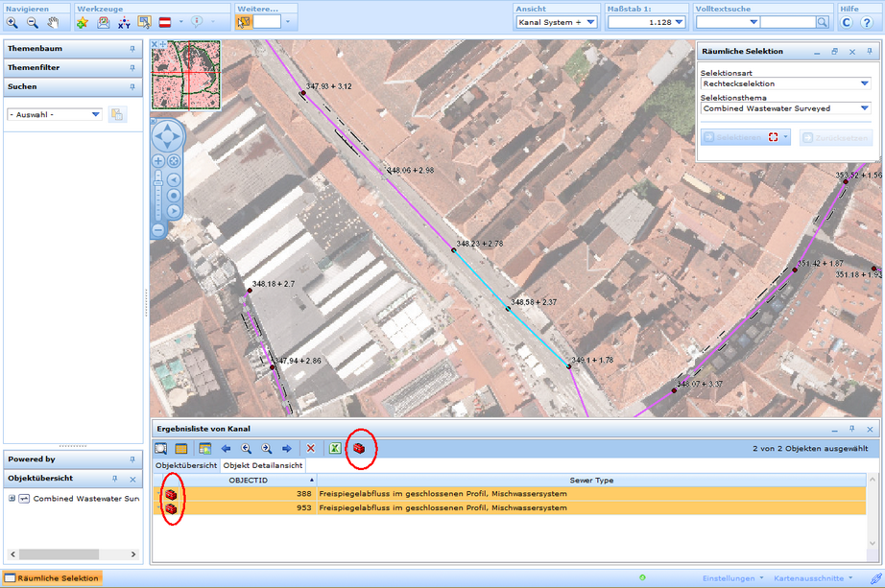Open the Selektionsart dropdown
885x588 pixels.
(864, 83)
